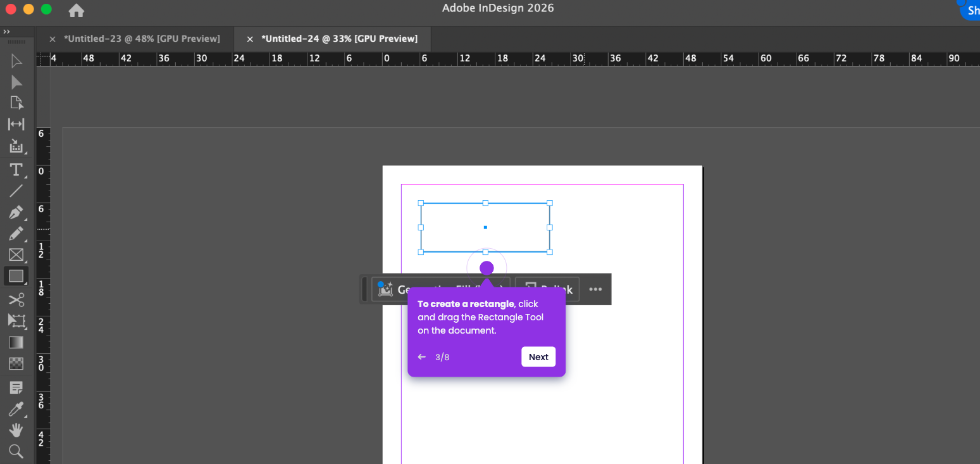Image resolution: width=980 pixels, height=464 pixels.
Task: Select the Free Transform tool
Action: point(16,321)
